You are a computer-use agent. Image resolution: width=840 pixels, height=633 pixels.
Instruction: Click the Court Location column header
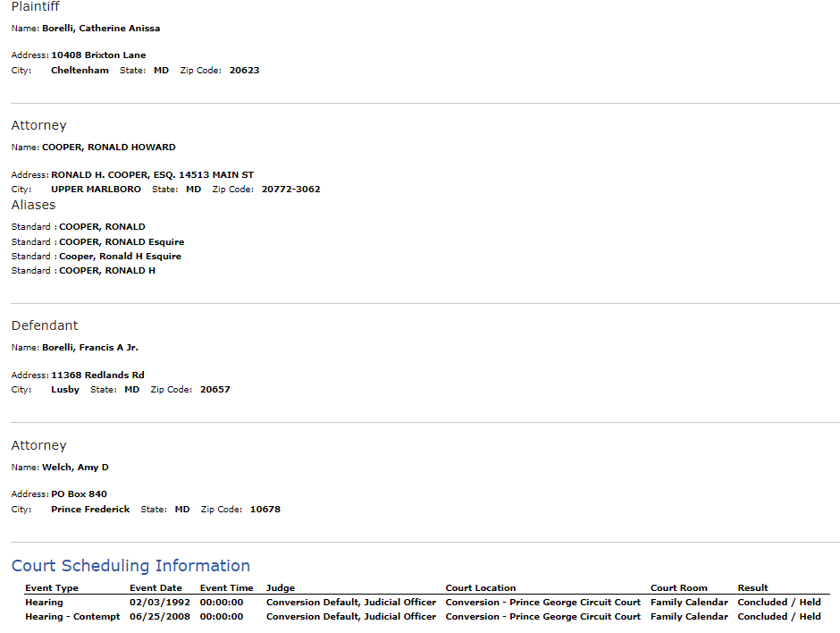pyautogui.click(x=481, y=588)
